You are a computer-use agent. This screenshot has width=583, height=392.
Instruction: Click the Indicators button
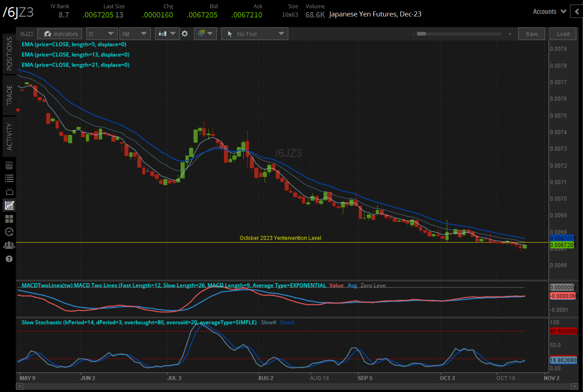click(x=60, y=34)
